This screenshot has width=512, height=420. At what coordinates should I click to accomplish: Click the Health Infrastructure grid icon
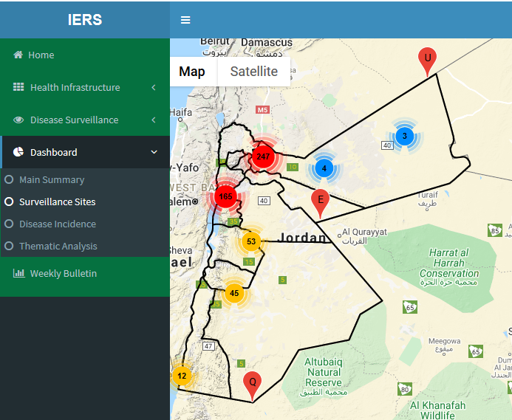[x=18, y=87]
